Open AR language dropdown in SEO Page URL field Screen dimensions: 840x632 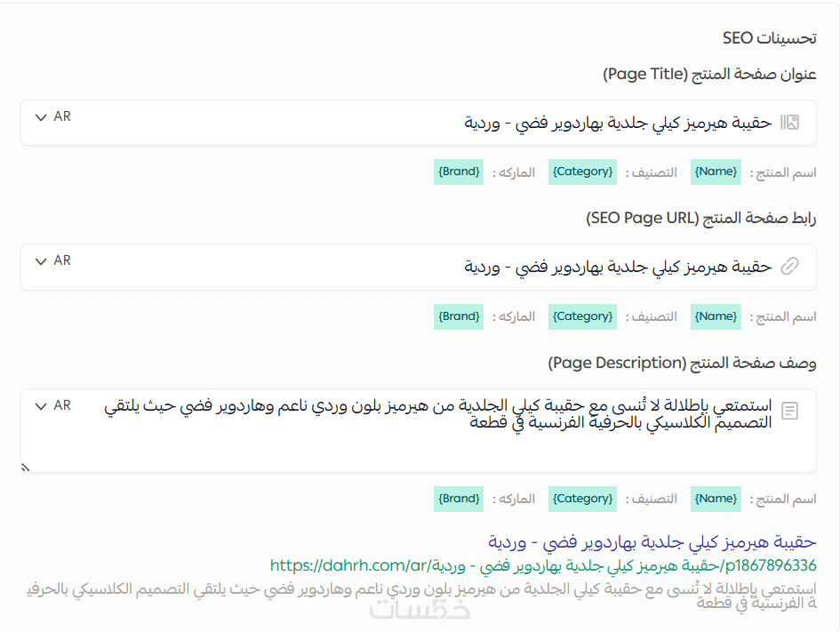pos(52,260)
